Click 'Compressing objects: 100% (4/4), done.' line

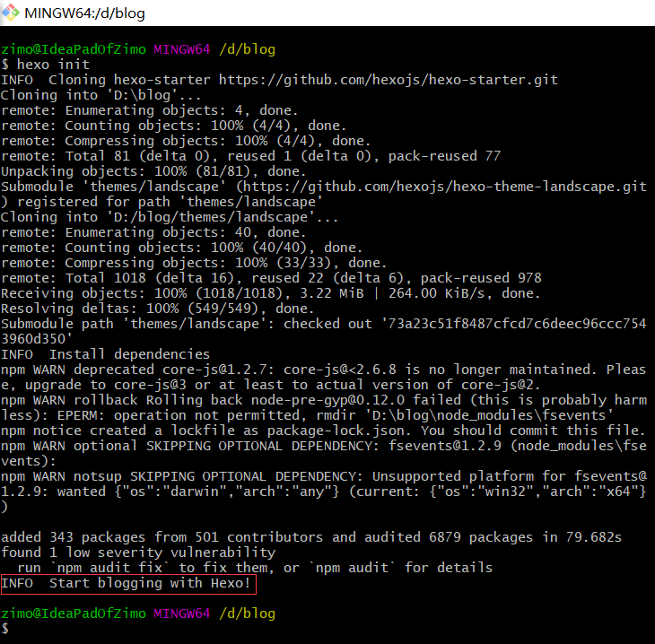pyautogui.click(x=186, y=141)
